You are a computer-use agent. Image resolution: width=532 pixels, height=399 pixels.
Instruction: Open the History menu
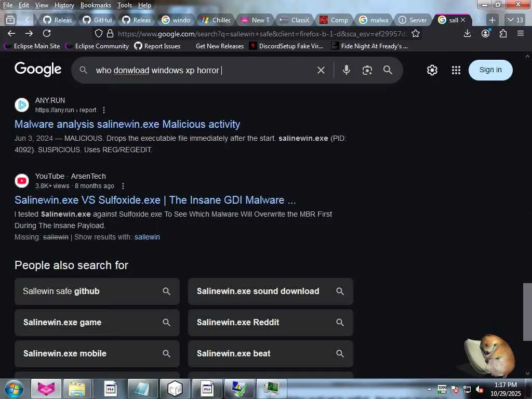click(x=64, y=5)
